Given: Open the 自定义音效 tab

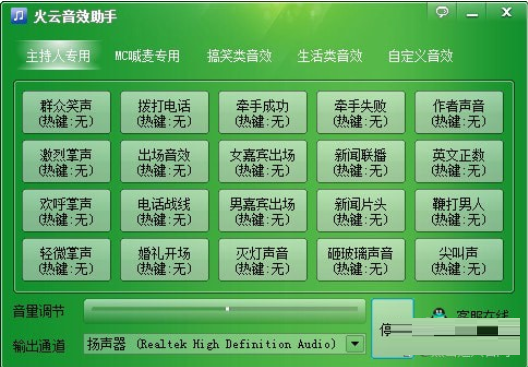Looking at the screenshot, I should click(x=420, y=56).
